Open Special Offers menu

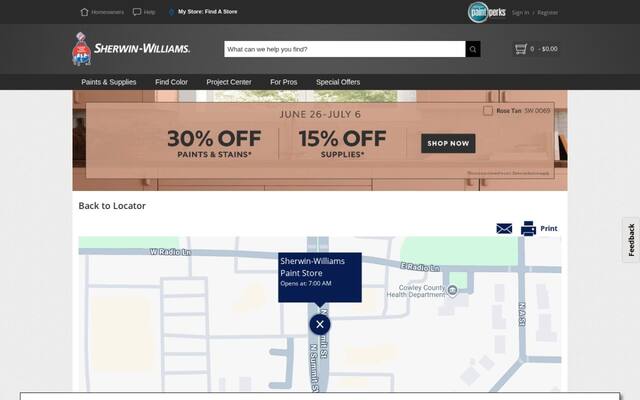(x=338, y=82)
